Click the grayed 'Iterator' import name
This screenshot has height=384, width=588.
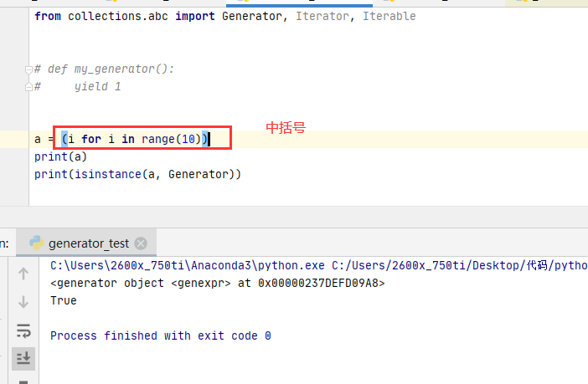[x=322, y=16]
